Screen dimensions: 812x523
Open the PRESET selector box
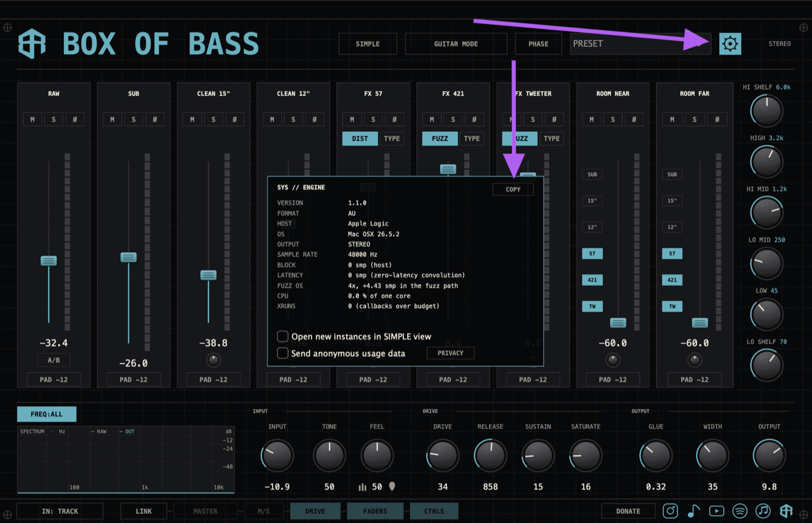(x=640, y=44)
